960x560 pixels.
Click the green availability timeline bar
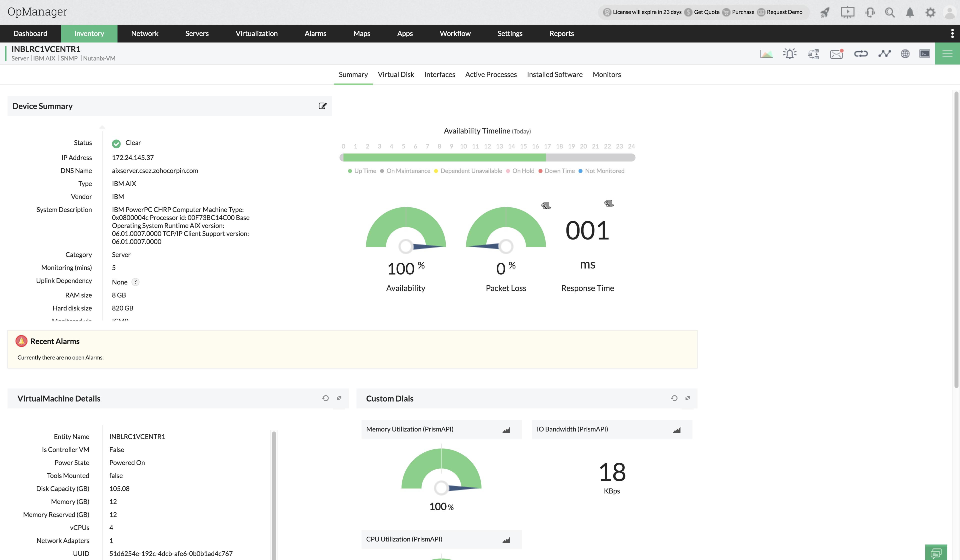click(444, 158)
